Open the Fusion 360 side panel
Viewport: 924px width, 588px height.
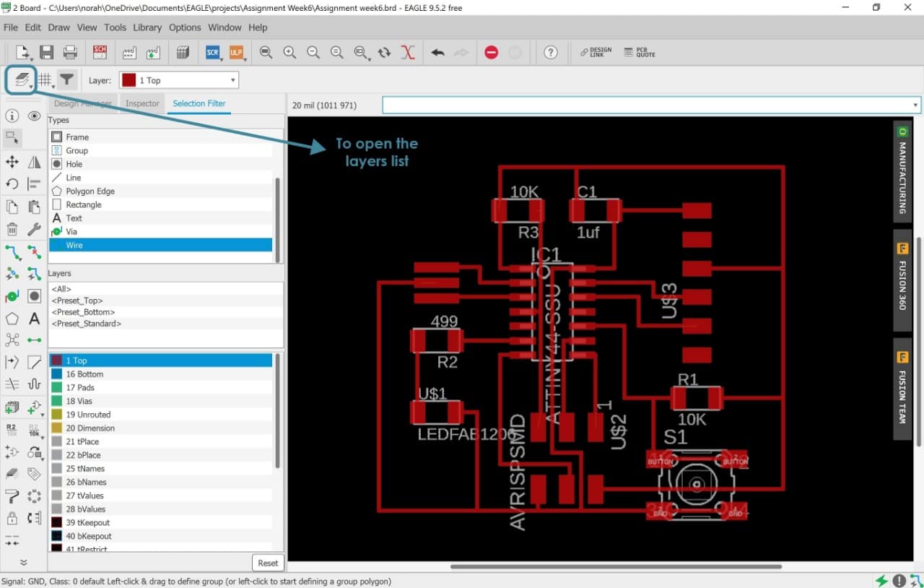tap(902, 280)
